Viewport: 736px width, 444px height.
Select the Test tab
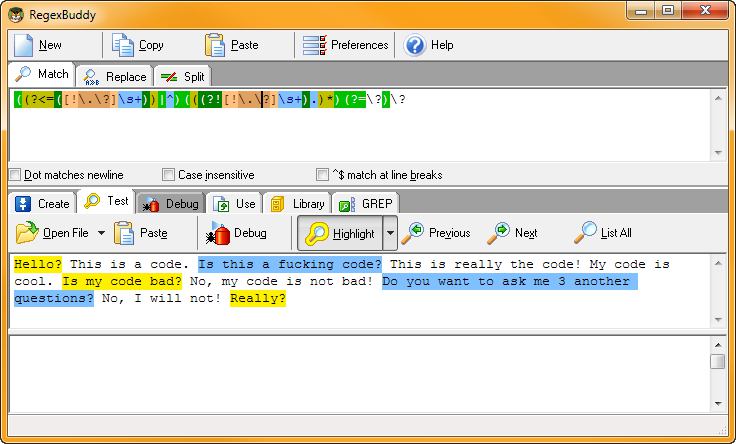pos(106,201)
